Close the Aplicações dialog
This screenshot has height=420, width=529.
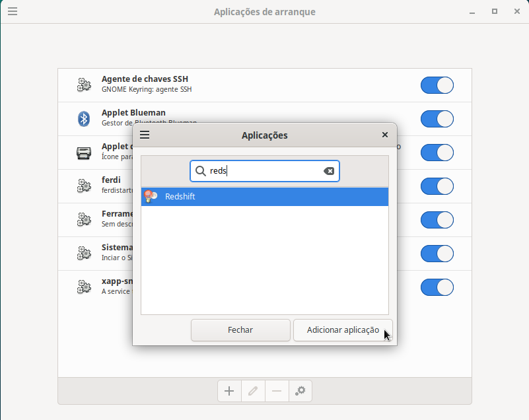pos(385,135)
